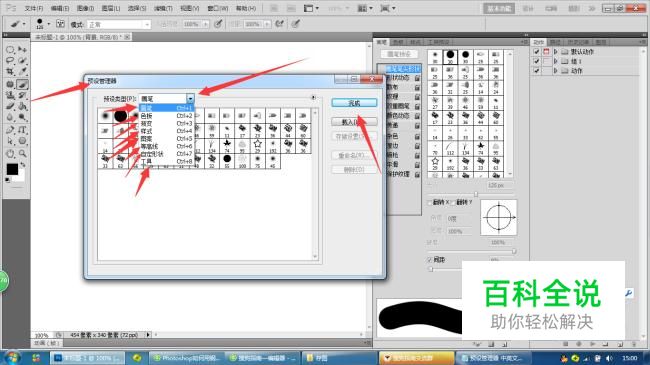Image resolution: width=650 pixels, height=365 pixels.
Task: Toggle the checkmark for 动作 action set
Action: [536, 71]
